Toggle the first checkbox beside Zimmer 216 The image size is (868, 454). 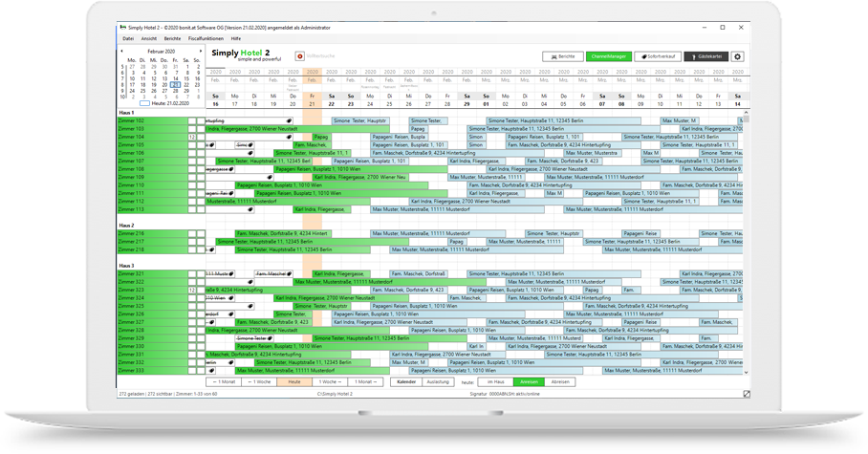pos(192,233)
